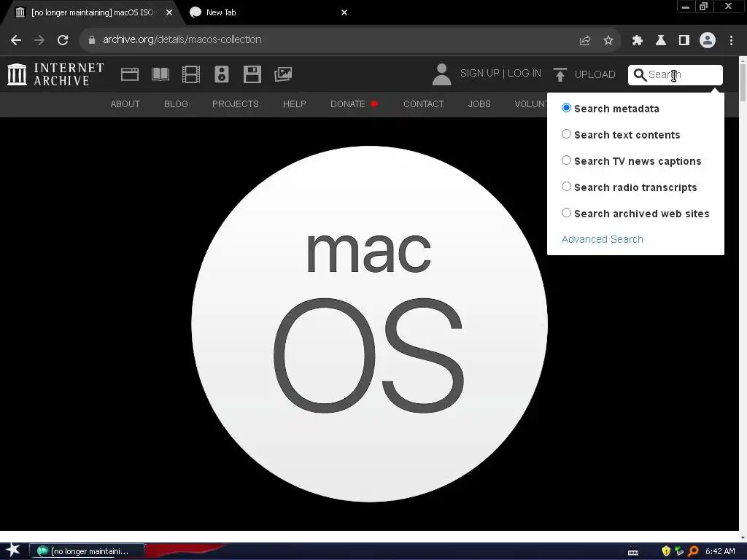Click the tray network icon
The image size is (747, 560).
(679, 551)
